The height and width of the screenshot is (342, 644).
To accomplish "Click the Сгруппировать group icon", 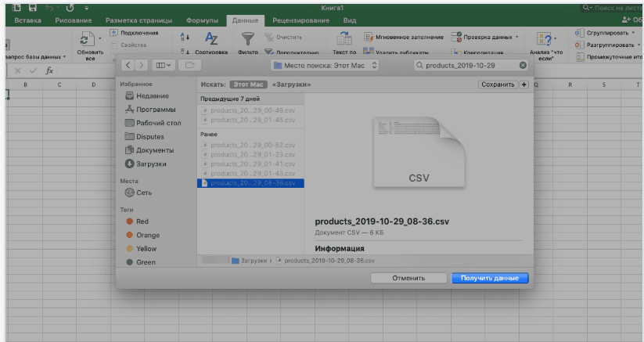I will point(580,33).
